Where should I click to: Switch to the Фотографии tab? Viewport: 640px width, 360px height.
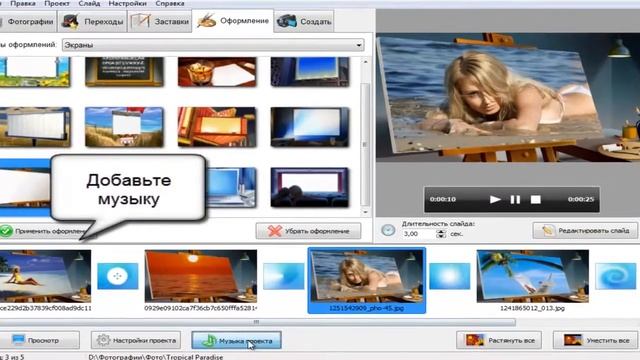click(x=28, y=22)
